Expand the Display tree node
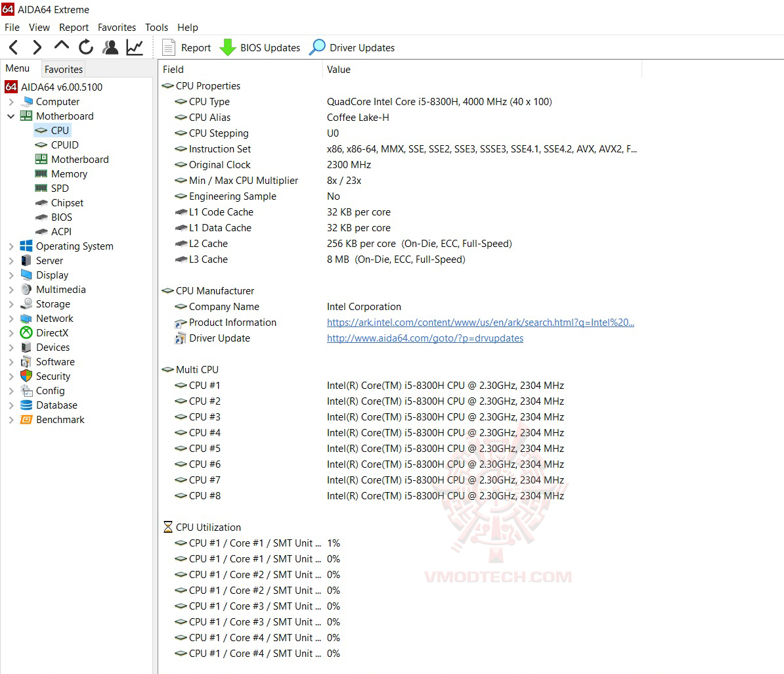The width and height of the screenshot is (784, 674). (11, 275)
